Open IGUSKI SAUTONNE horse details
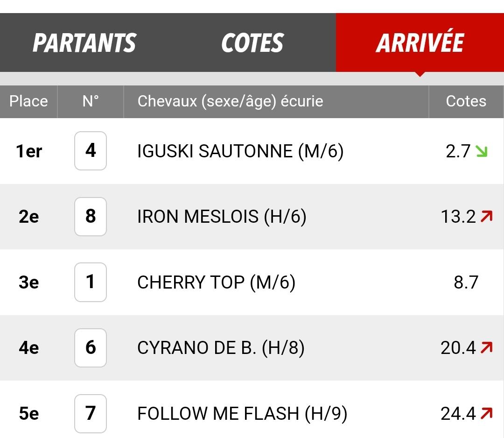This screenshot has width=504, height=438. click(x=240, y=151)
